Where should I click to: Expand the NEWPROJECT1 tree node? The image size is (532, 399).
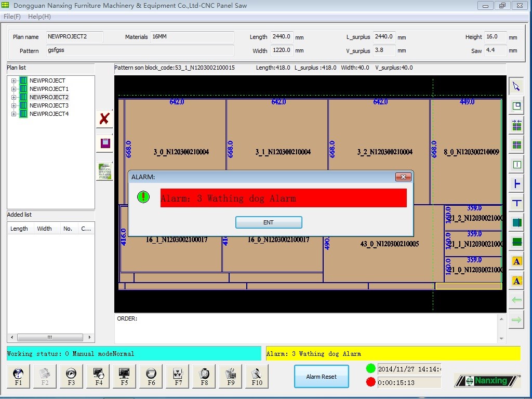[14, 89]
